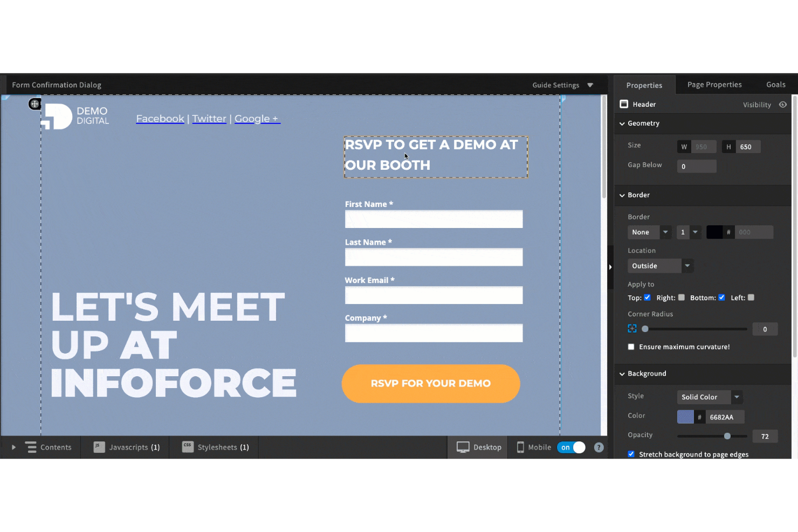Enable the Ensure maximum curvature checkbox
This screenshot has height=532, width=798.
click(631, 347)
